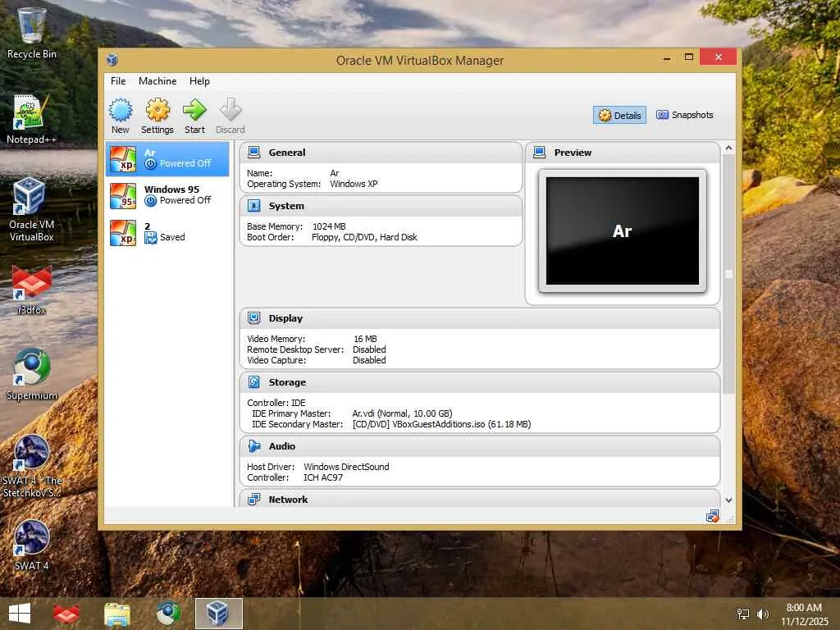Click the Saved state label of VM 2
840x630 pixels.
click(172, 237)
